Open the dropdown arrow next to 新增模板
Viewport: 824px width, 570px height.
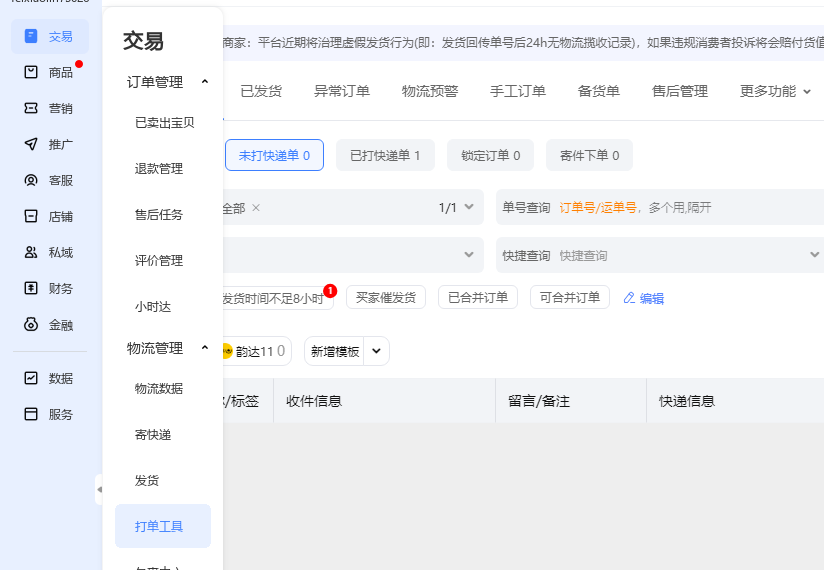coord(376,351)
